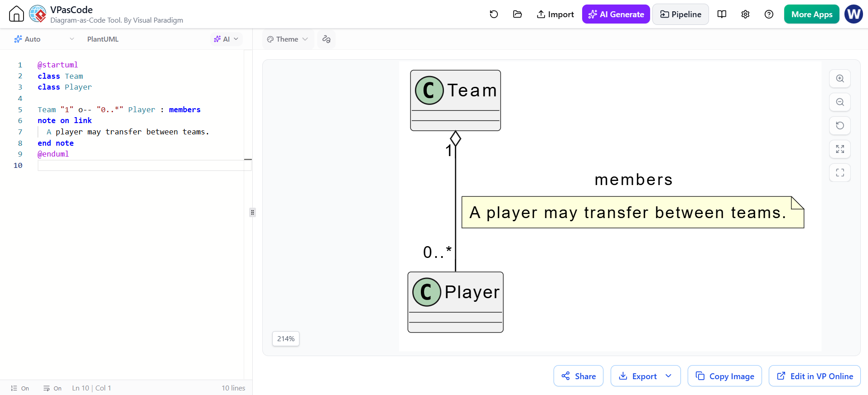This screenshot has height=395, width=868.
Task: Click the 'members' label in diagram
Action: 633,180
